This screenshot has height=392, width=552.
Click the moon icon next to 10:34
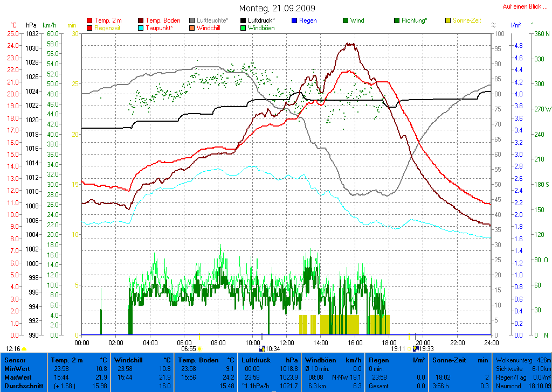pos(263,348)
